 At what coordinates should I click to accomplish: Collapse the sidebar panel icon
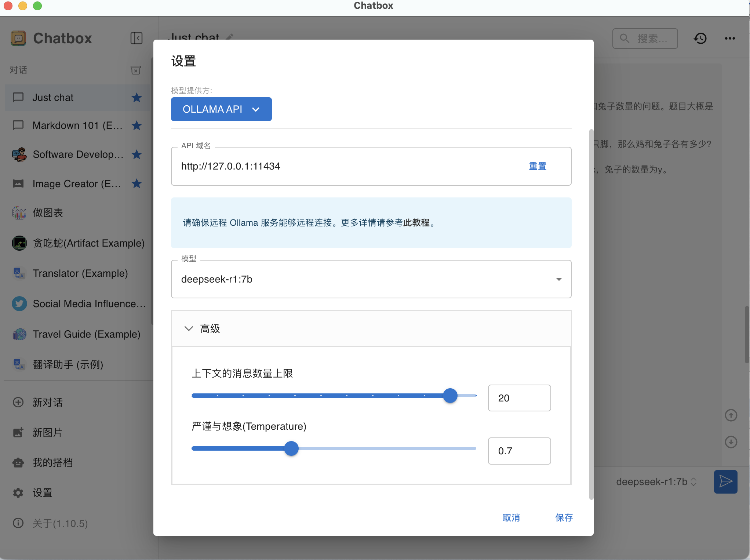click(x=136, y=38)
